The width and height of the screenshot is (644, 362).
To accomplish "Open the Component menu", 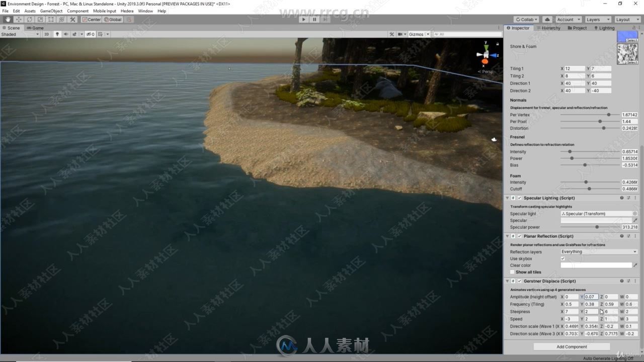I will pos(77,11).
